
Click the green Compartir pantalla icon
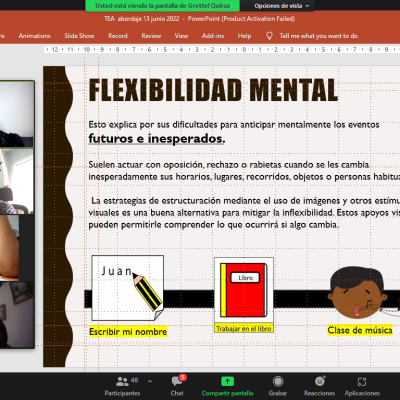click(227, 381)
